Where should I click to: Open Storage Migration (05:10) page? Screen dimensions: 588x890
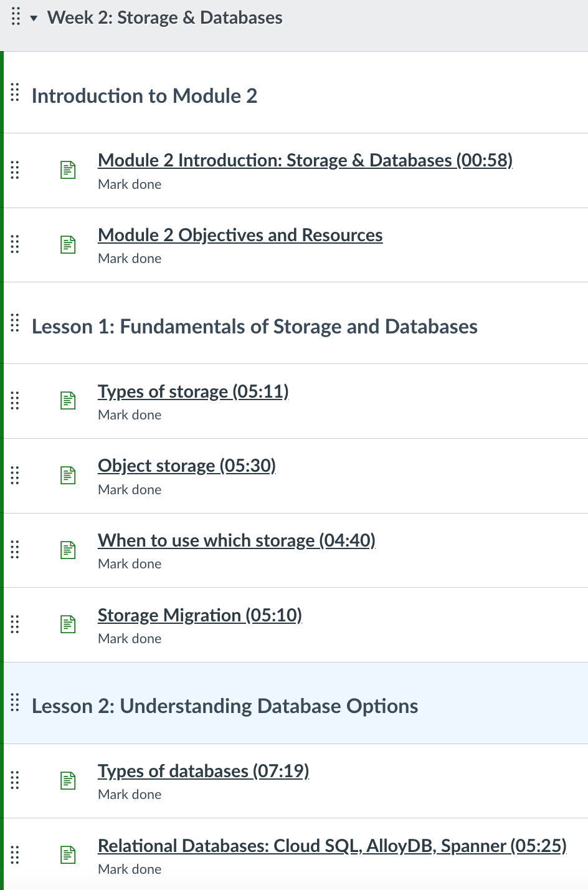coord(200,615)
